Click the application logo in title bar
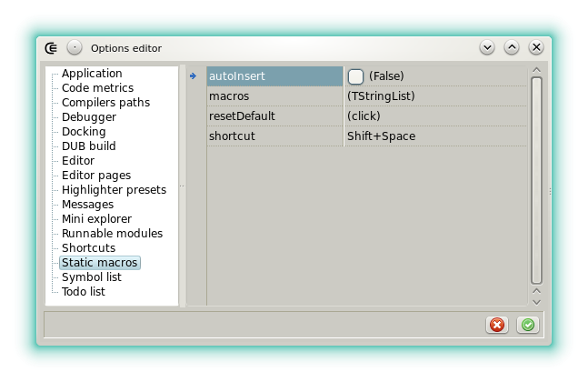Screen dimensions: 588x382 tap(53, 47)
